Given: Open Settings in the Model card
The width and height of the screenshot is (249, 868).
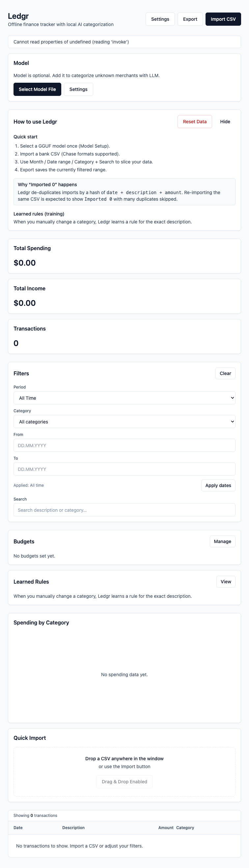Looking at the screenshot, I should click(x=78, y=89).
